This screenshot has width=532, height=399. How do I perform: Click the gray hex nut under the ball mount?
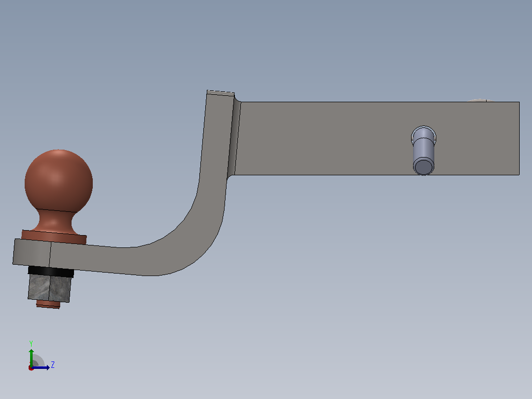click(49, 288)
